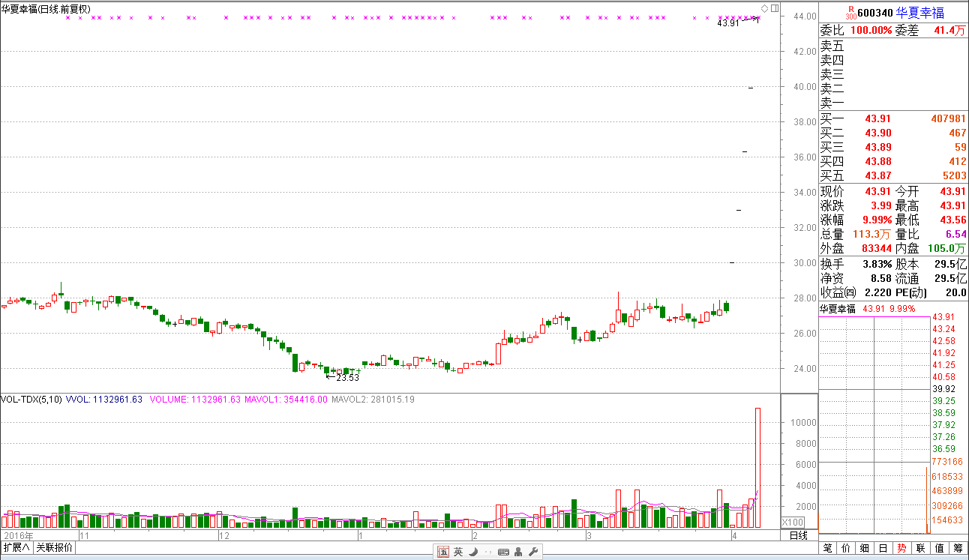The height and width of the screenshot is (560, 969).
Task: Click the 委差 41.4万 value
Action: point(950,31)
